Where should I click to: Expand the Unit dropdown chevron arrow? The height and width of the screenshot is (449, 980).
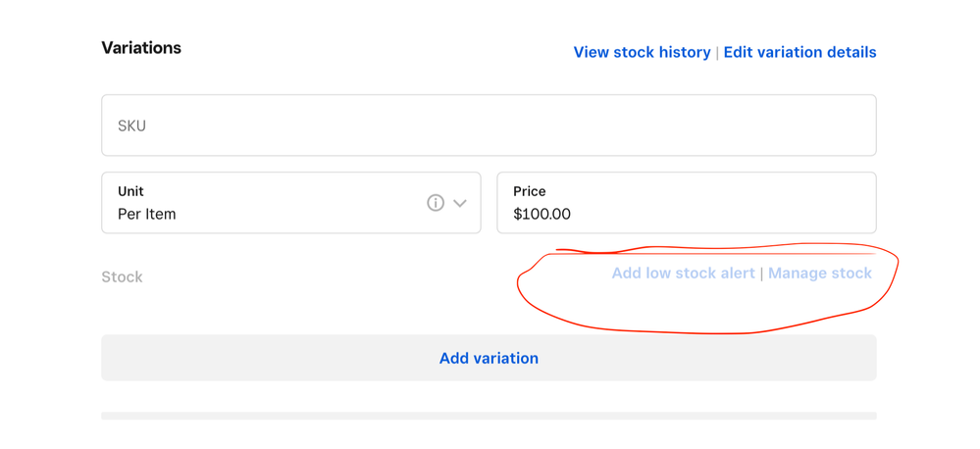coord(460,203)
